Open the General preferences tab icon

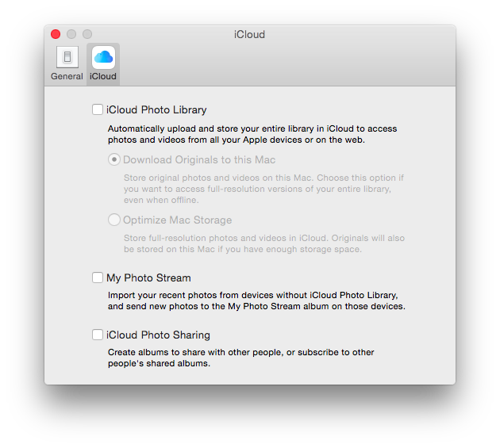tap(67, 57)
